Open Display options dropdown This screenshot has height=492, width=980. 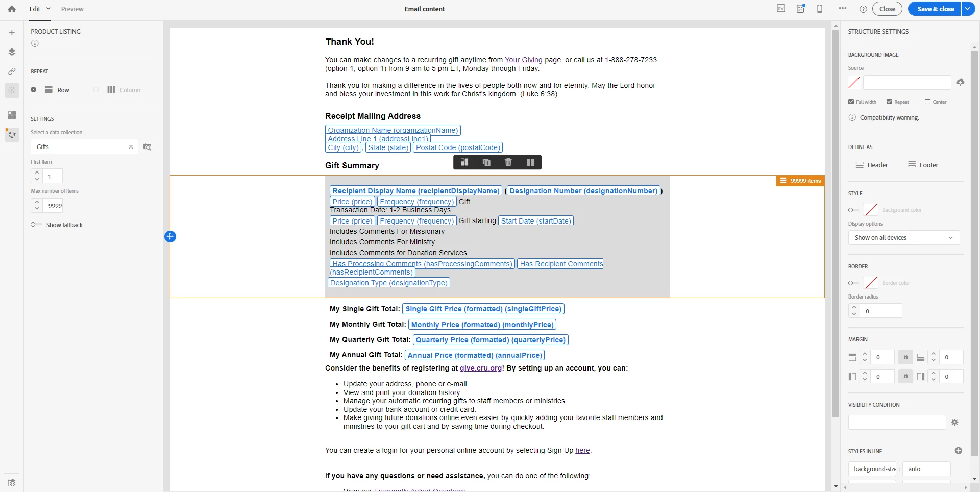click(904, 238)
